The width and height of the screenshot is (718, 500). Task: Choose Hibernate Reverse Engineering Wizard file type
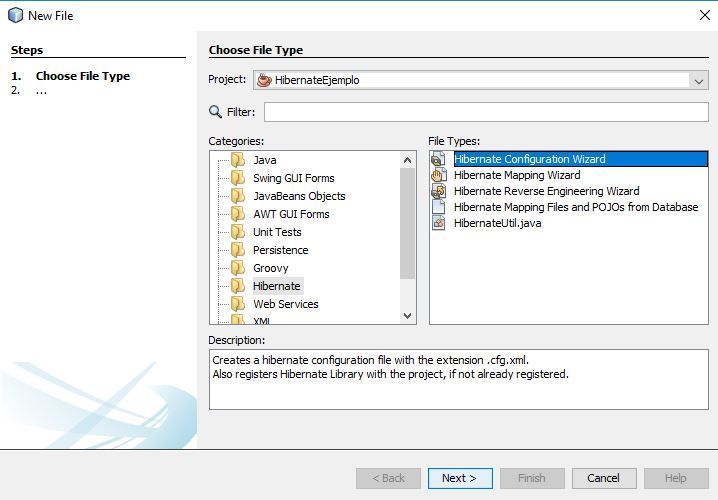(546, 191)
